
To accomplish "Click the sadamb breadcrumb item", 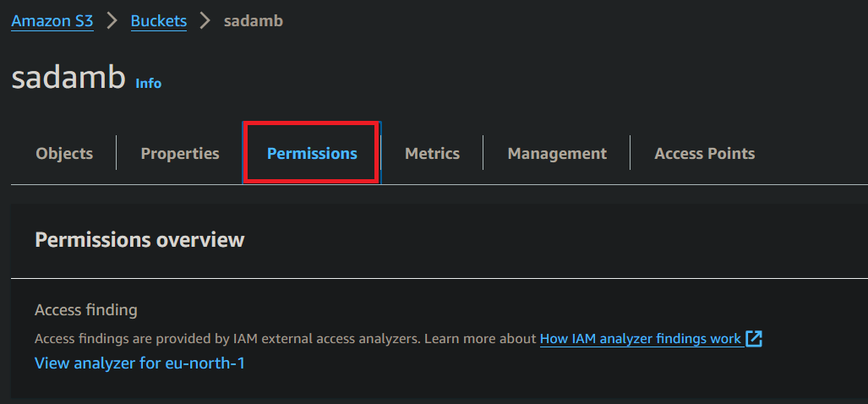I will point(253,21).
